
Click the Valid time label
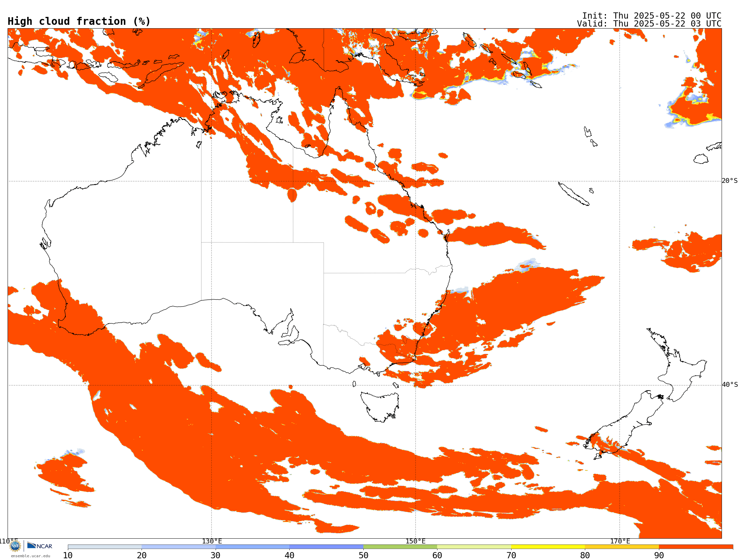coord(649,24)
